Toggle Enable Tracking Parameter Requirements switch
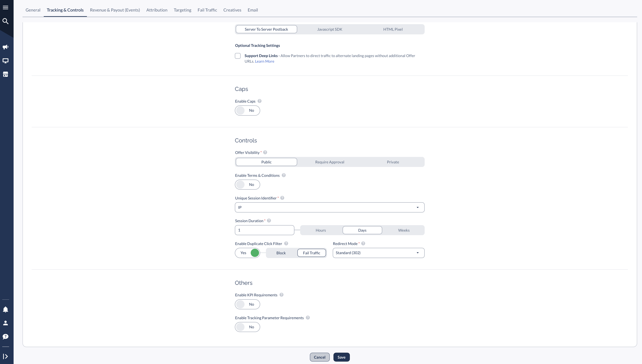This screenshot has width=642, height=364. pos(247,327)
